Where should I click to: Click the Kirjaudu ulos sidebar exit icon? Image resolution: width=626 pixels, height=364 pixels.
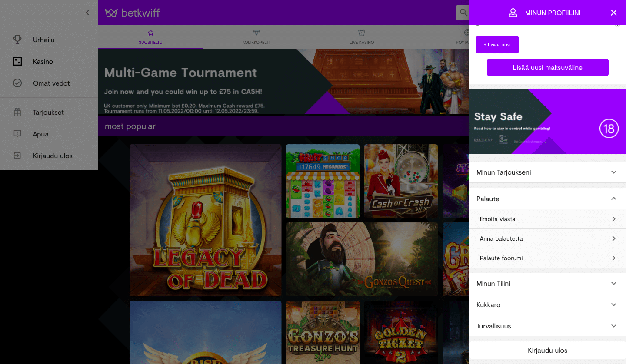[17, 156]
